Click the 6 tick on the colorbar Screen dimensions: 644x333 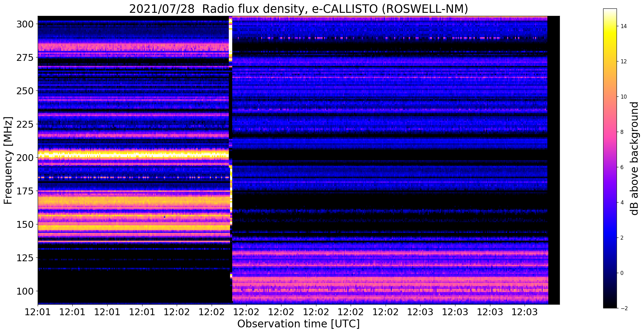pyautogui.click(x=622, y=167)
